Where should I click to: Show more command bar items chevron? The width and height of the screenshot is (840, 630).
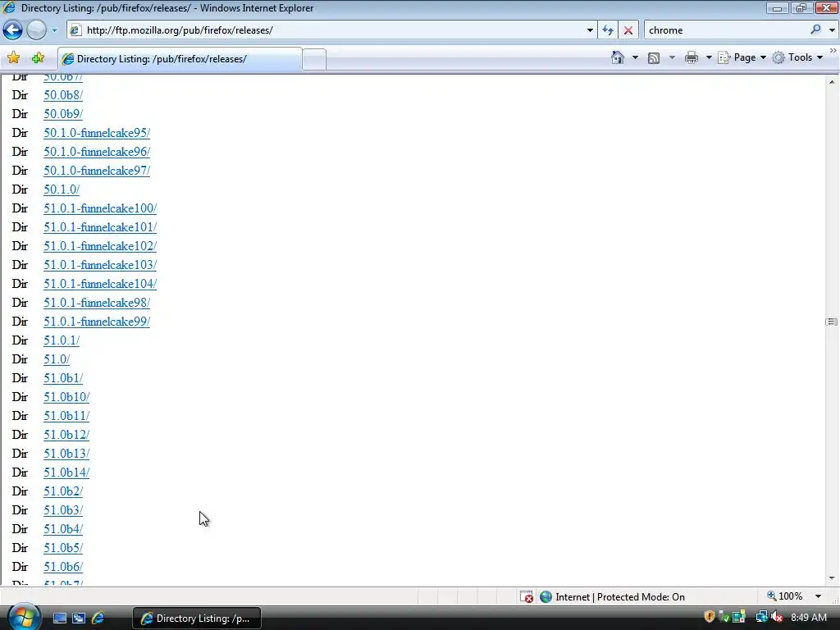tap(833, 50)
